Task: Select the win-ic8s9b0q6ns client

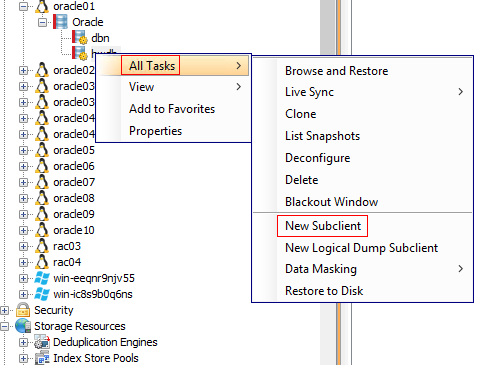Action: coord(93,294)
